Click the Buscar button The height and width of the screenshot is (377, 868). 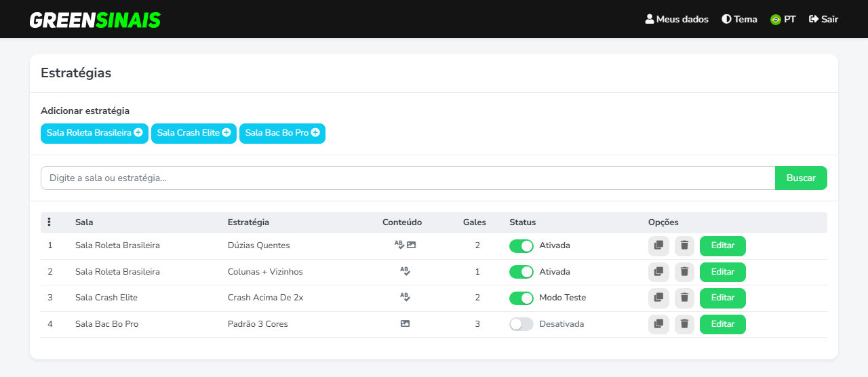801,178
